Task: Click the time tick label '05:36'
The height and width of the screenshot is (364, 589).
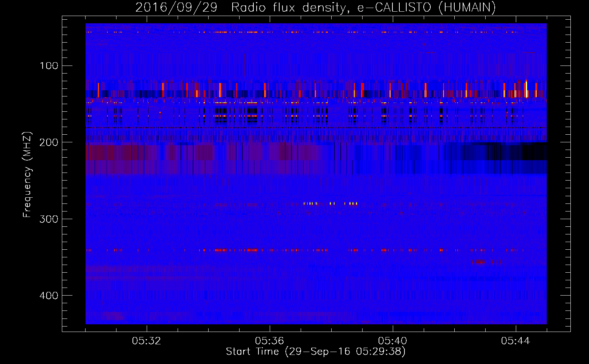Action: [270, 341]
